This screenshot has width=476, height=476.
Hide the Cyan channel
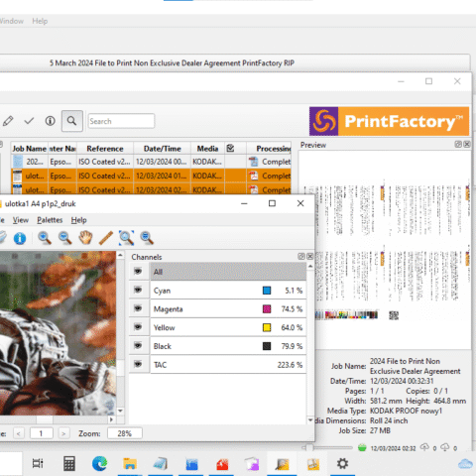pos(138,290)
